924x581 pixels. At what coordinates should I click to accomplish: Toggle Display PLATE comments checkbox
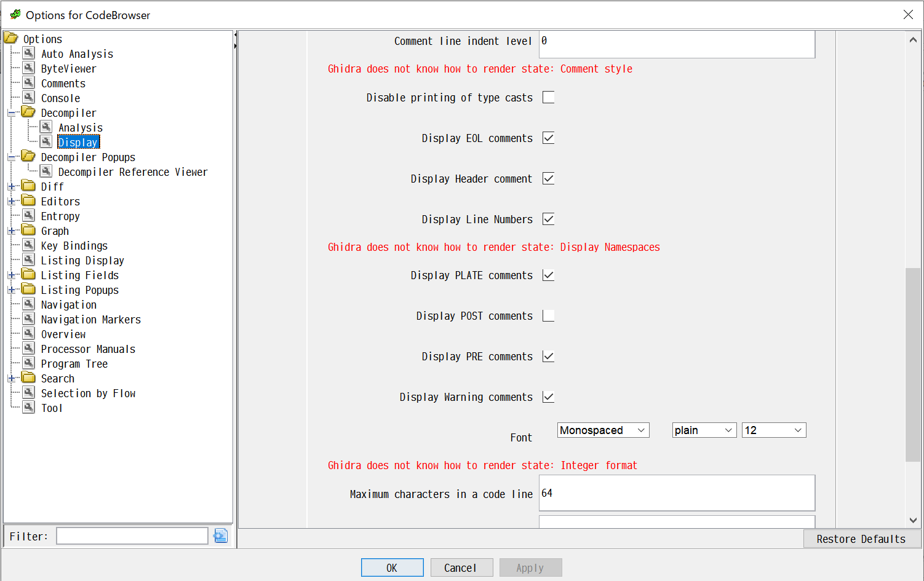click(x=548, y=275)
